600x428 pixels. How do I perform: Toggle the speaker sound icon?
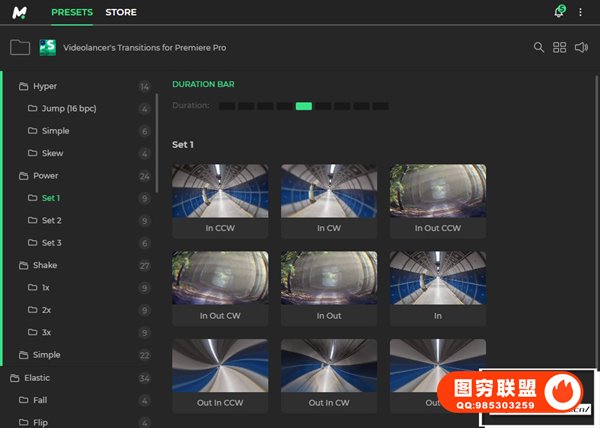coord(581,47)
